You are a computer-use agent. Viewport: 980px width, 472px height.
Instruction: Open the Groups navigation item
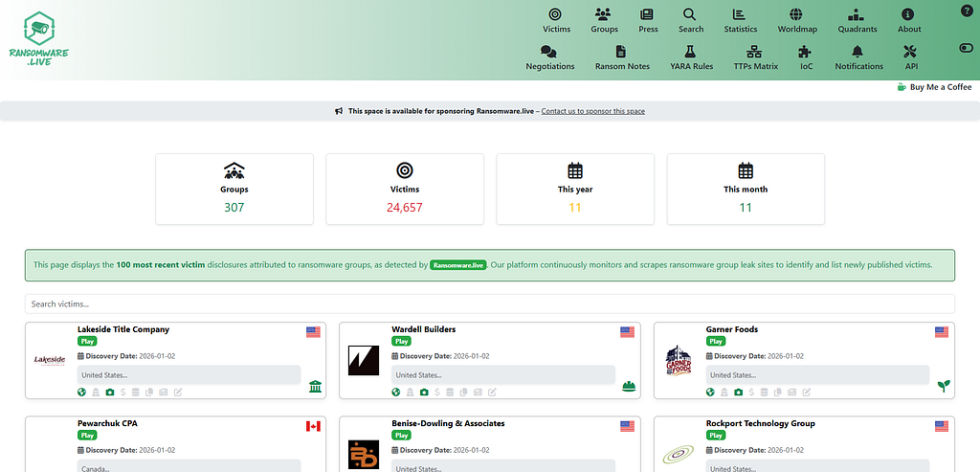point(605,21)
